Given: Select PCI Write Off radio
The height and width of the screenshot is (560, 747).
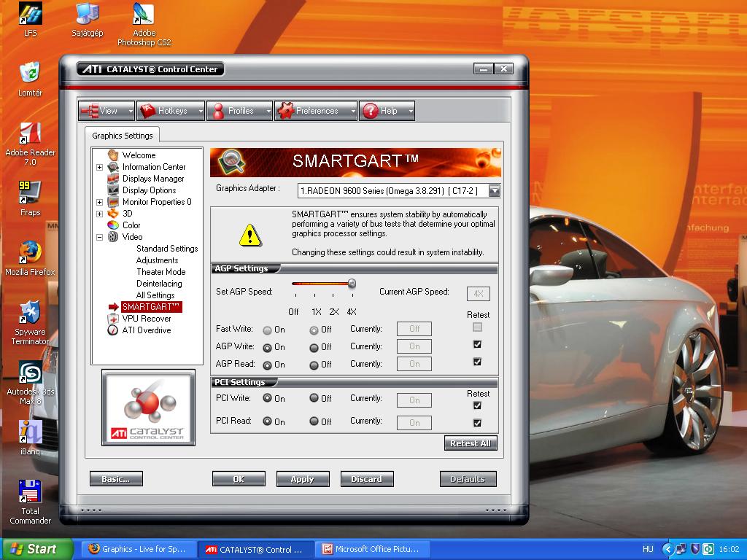Looking at the screenshot, I should point(314,397).
